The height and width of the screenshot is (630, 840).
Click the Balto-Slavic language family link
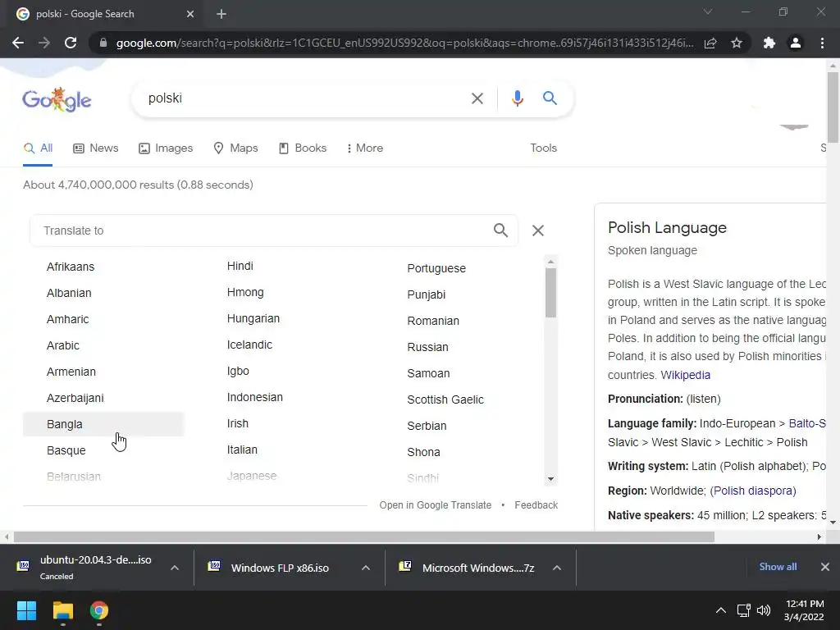point(807,423)
